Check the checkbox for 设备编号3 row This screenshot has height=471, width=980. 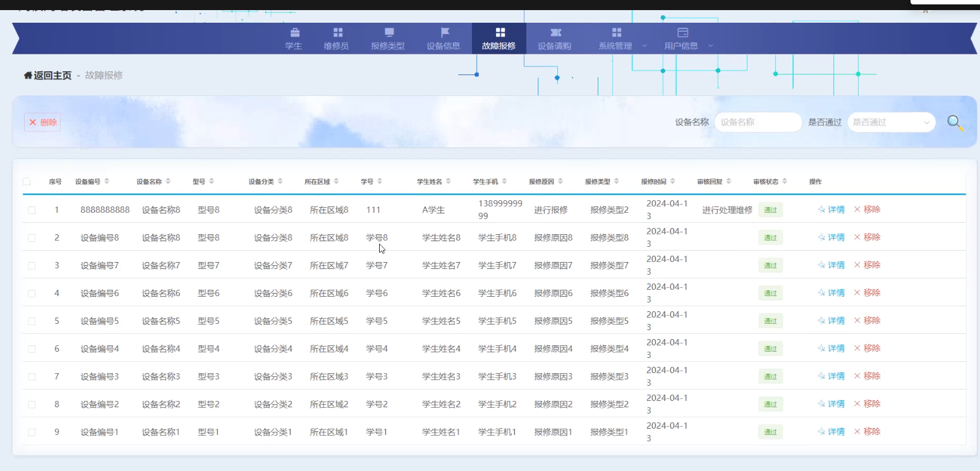point(32,377)
